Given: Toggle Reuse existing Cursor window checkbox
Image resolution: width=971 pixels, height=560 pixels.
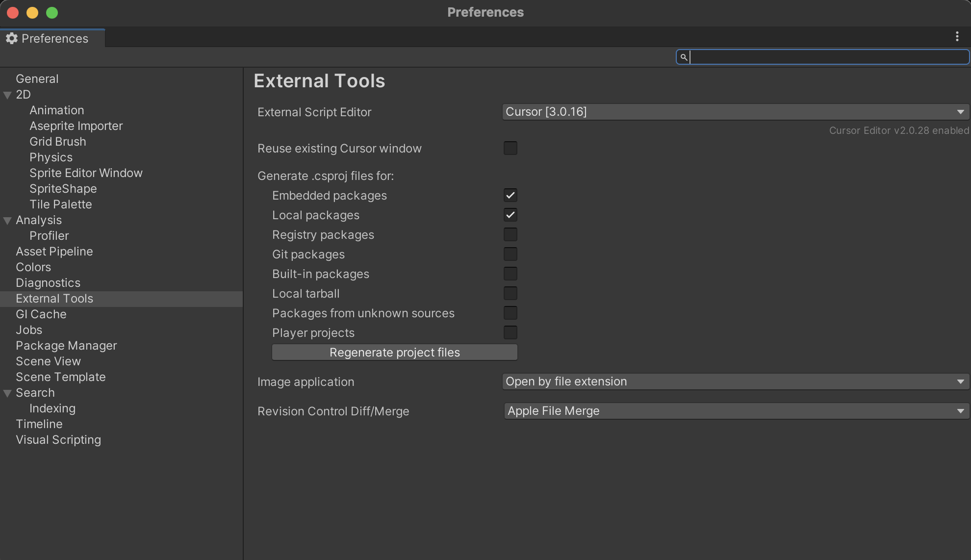Looking at the screenshot, I should 511,148.
